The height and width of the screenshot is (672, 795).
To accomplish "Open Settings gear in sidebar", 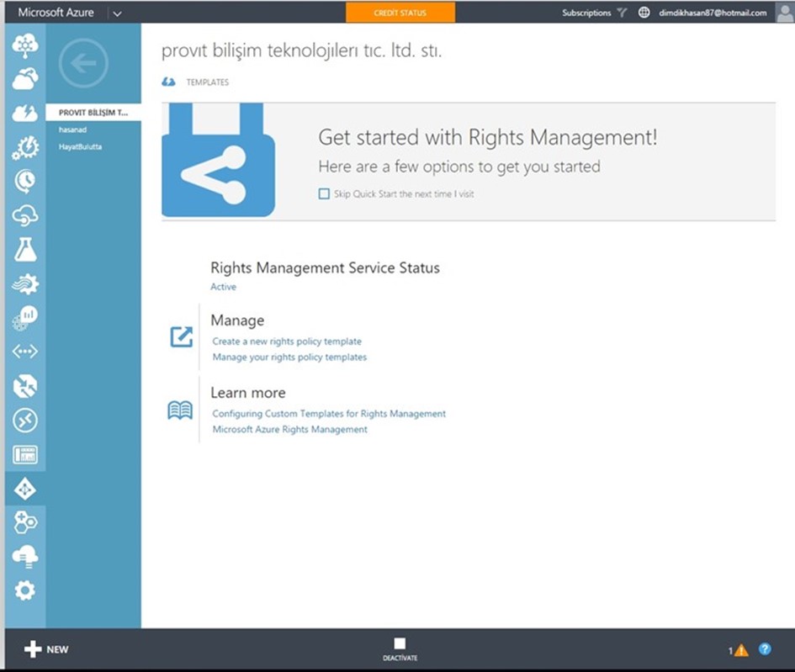I will (x=25, y=590).
